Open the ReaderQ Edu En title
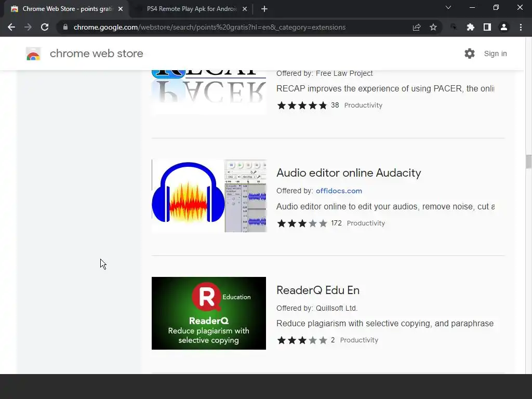This screenshot has height=399, width=532. coord(318,290)
